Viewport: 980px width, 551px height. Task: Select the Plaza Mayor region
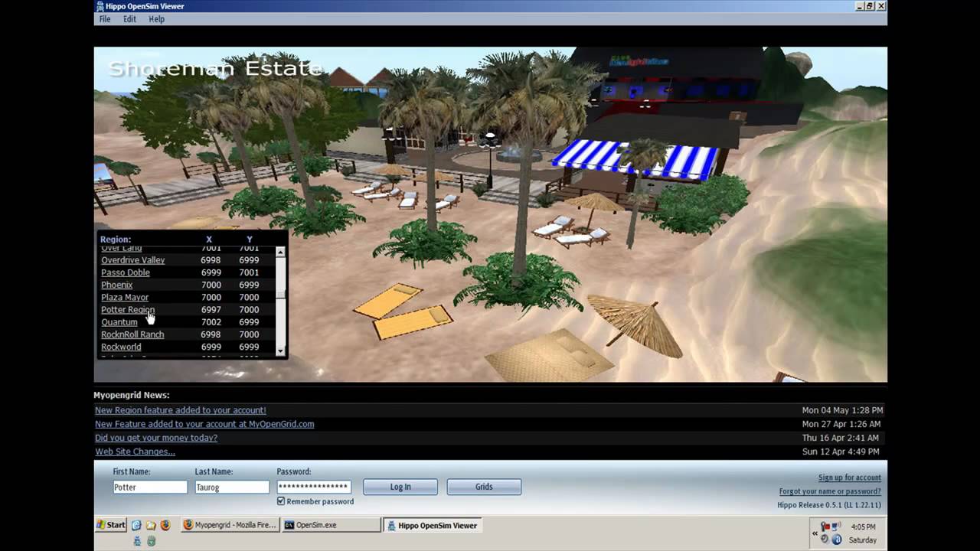pos(125,297)
